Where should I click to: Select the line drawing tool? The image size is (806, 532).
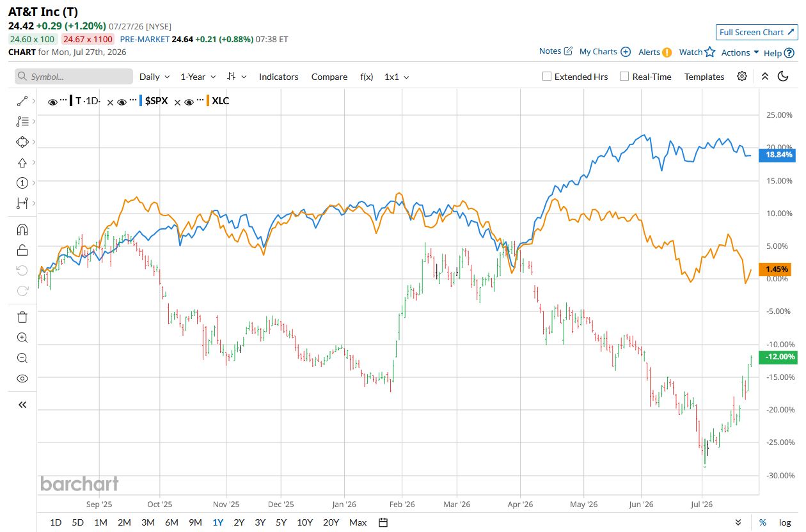pos(22,100)
